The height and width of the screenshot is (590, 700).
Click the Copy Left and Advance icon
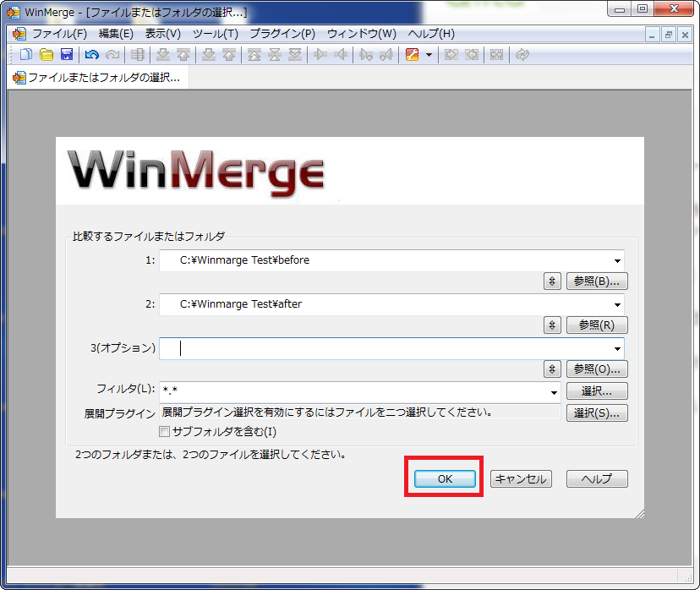[x=386, y=54]
